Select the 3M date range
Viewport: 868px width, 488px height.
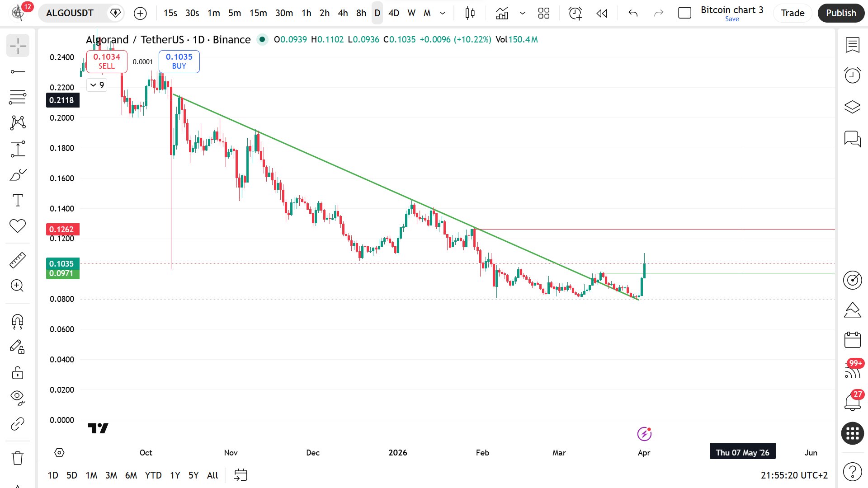pos(111,475)
